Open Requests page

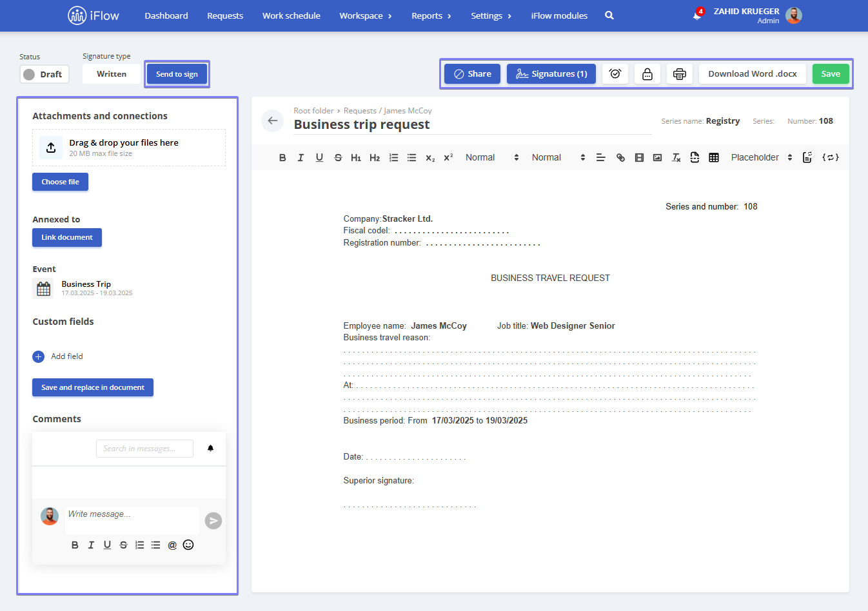[225, 15]
